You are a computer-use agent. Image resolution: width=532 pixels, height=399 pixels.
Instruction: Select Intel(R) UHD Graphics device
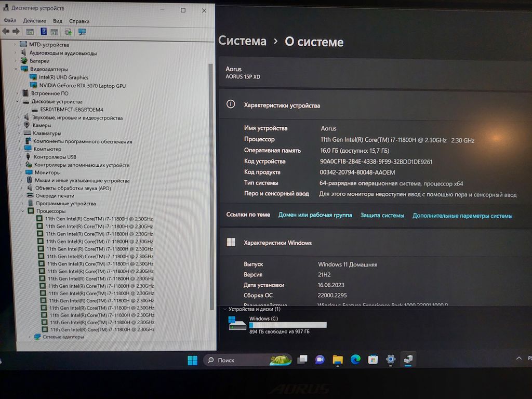tap(63, 77)
